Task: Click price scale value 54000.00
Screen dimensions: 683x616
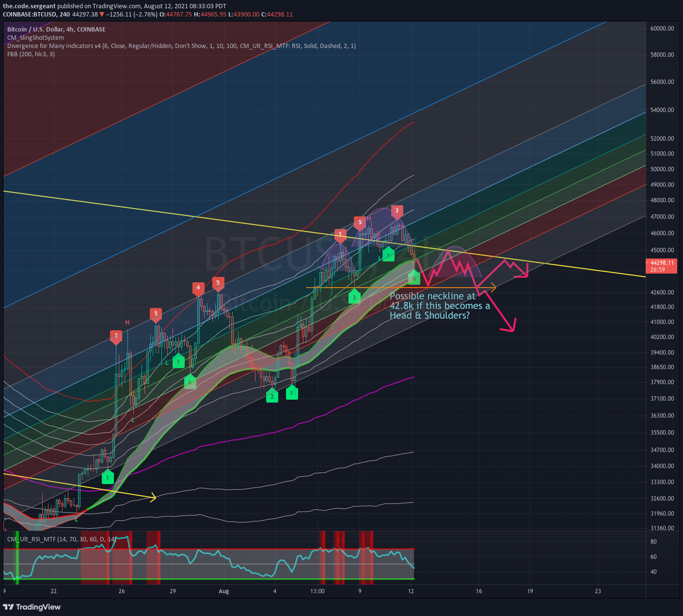Action: pyautogui.click(x=662, y=110)
